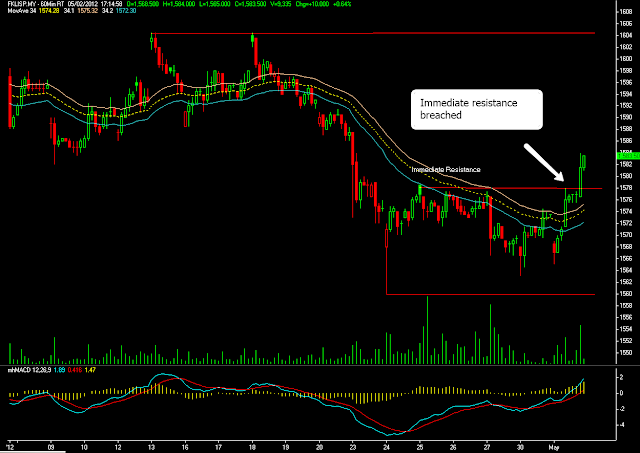
Task: Click the 1590 price axis label
Action: [x=626, y=118]
